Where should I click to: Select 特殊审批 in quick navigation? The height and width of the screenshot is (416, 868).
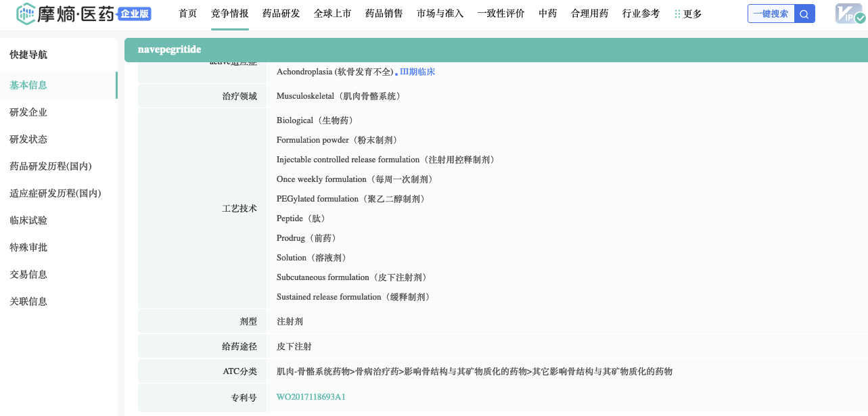point(28,248)
